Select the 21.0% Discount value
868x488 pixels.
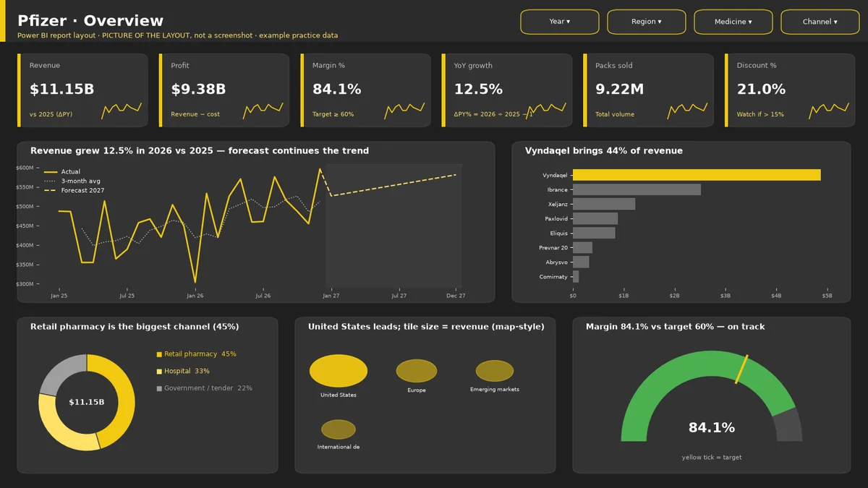[761, 90]
